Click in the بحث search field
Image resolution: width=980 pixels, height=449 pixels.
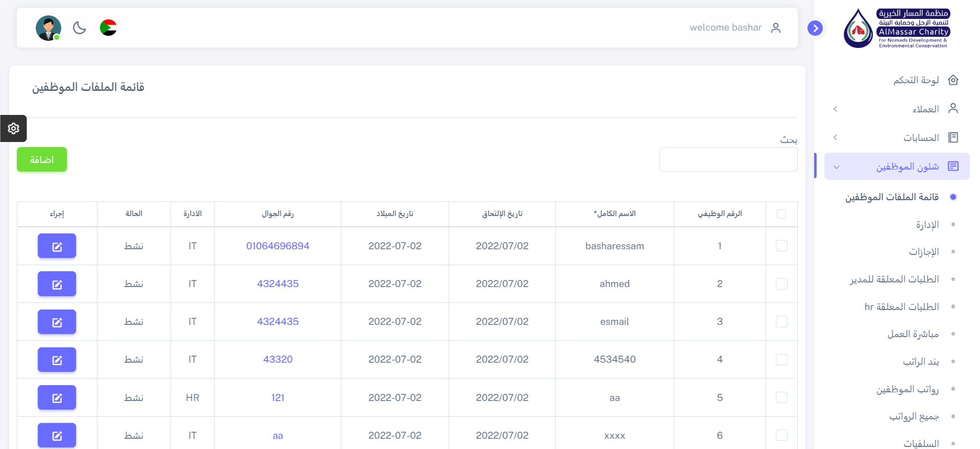coord(728,159)
